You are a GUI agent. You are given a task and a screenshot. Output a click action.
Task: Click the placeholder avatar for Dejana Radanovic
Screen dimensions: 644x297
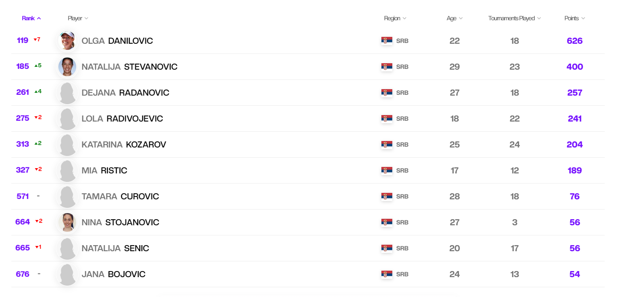tap(67, 93)
